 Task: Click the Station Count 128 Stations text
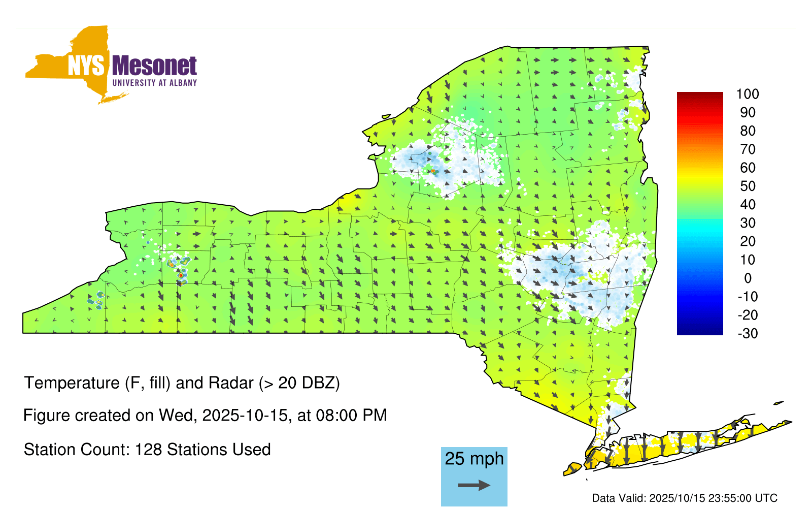(147, 450)
